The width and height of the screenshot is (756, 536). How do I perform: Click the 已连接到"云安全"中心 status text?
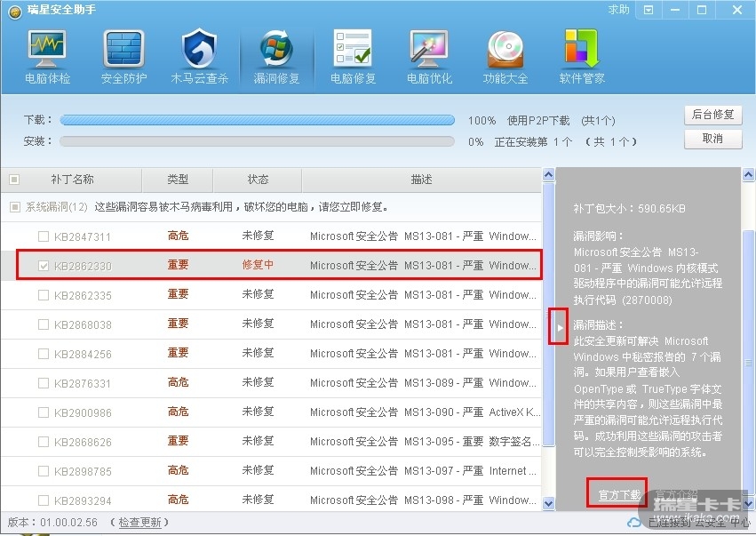pyautogui.click(x=699, y=523)
